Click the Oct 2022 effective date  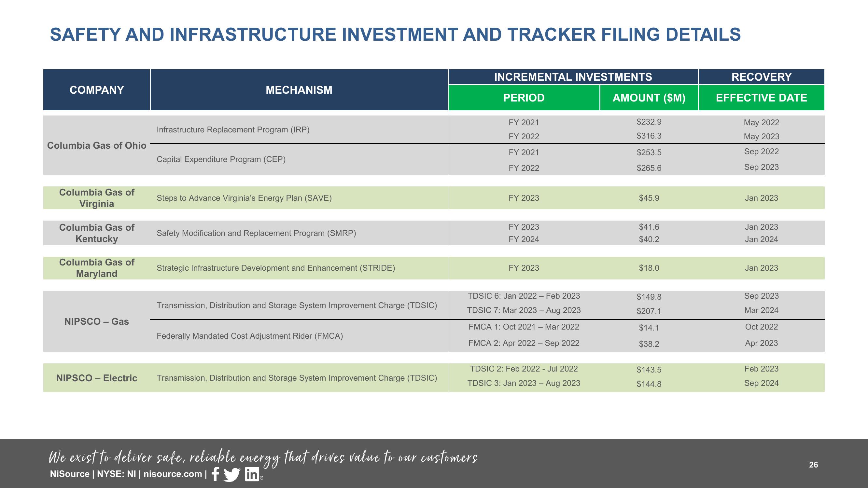pyautogui.click(x=762, y=327)
